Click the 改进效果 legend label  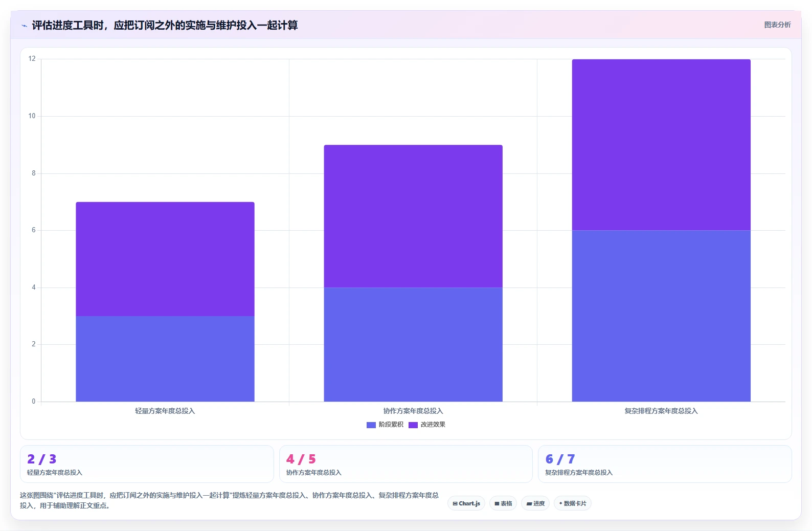click(x=433, y=425)
